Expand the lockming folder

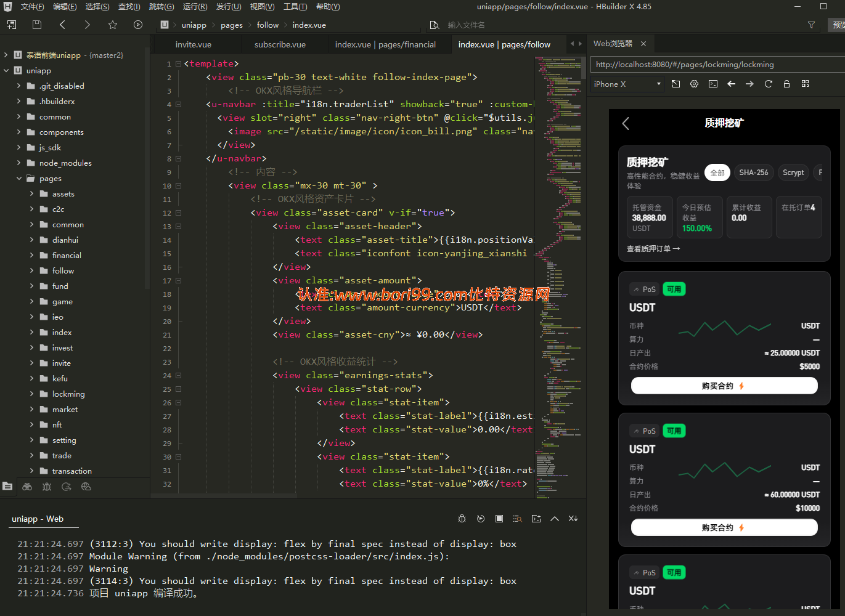click(32, 394)
